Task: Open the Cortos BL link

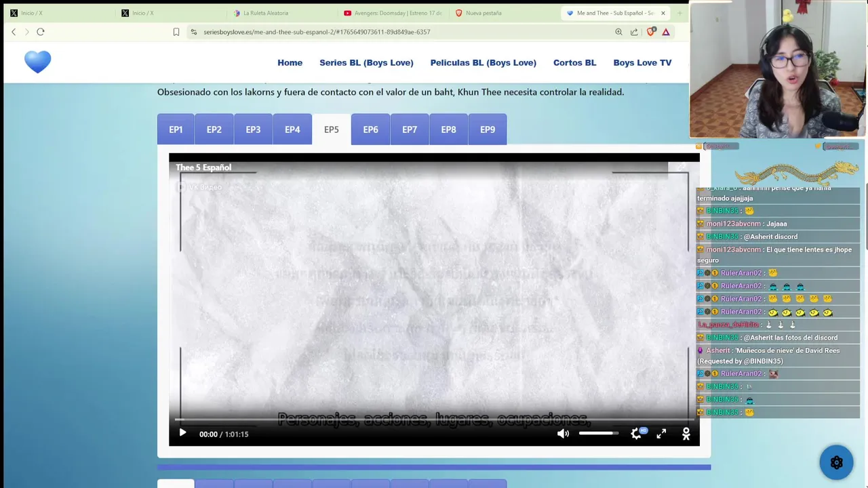Action: click(x=574, y=62)
